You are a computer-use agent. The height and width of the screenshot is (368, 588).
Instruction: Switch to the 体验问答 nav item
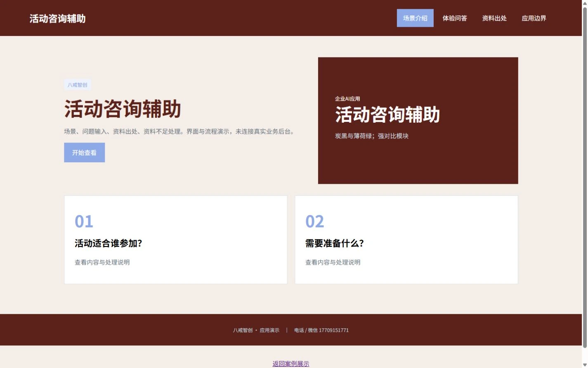click(455, 18)
